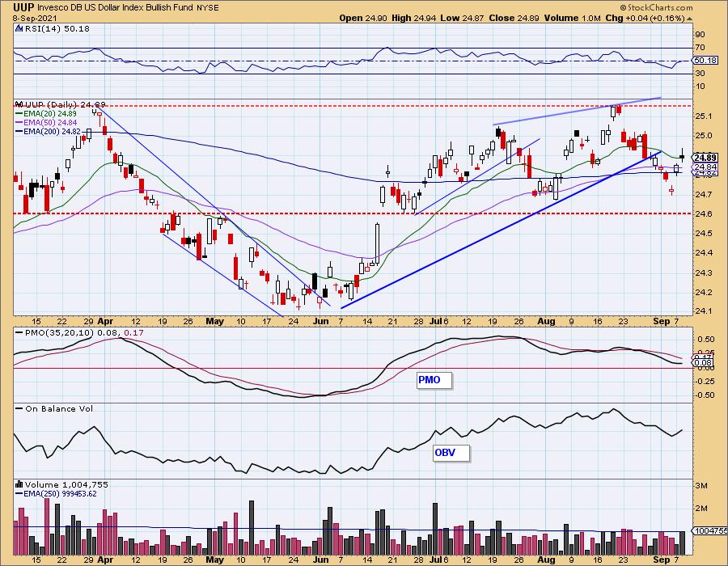The width and height of the screenshot is (728, 566).
Task: Click the Sep label on the bottom volume date axis
Action: pyautogui.click(x=661, y=560)
